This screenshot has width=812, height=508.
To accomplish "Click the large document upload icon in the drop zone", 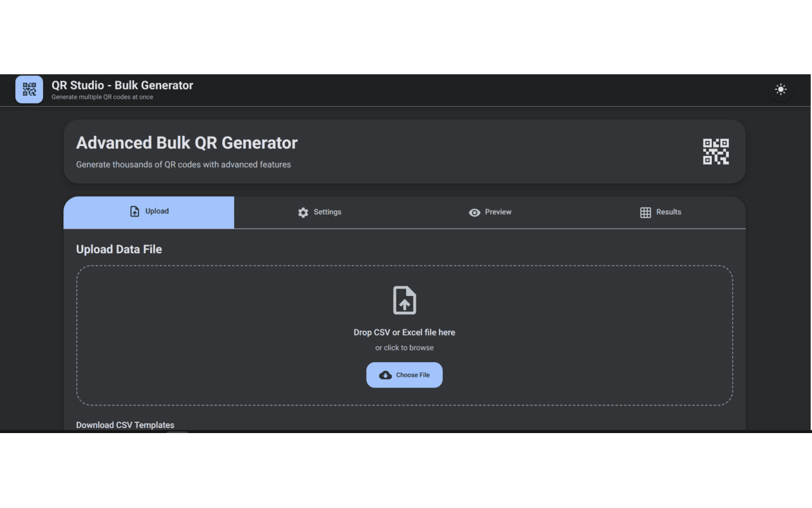I will [404, 300].
